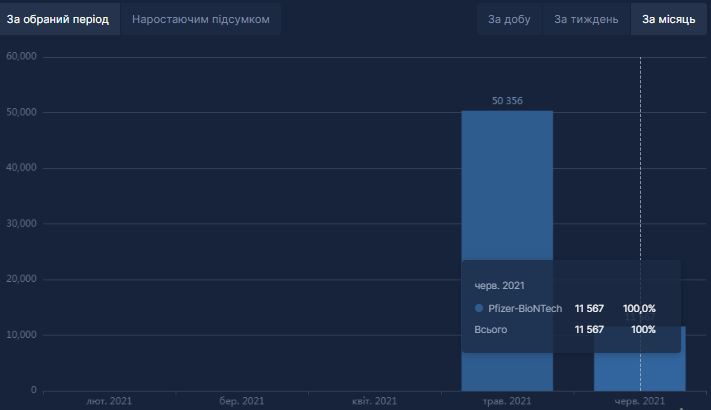Click the "черв. 2021" x-axis label
Image resolution: width=711 pixels, height=410 pixels.
[x=640, y=401]
